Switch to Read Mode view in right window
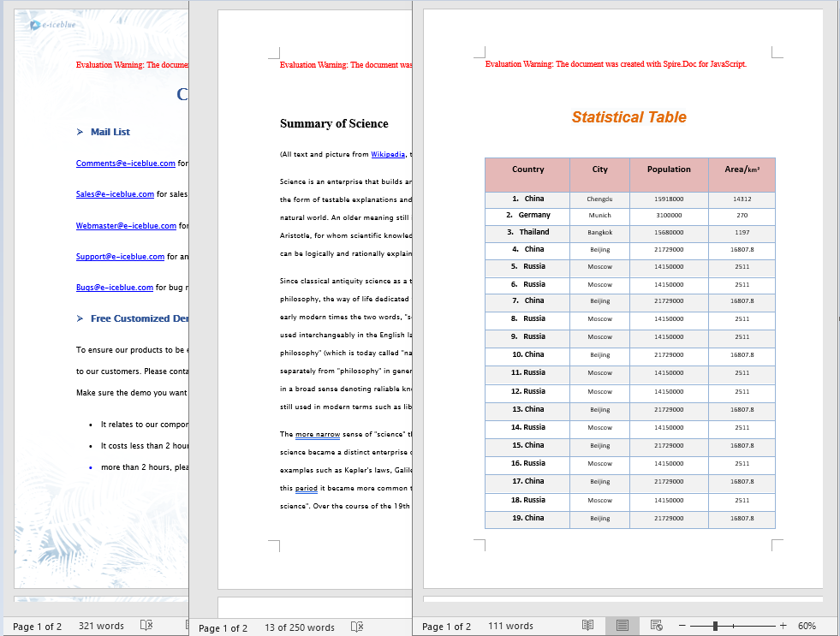This screenshot has width=840, height=636. point(587,625)
